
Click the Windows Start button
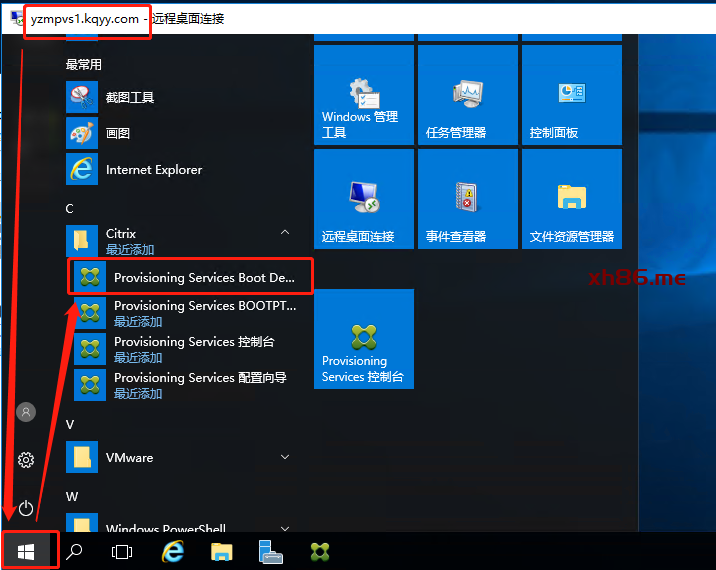click(26, 551)
